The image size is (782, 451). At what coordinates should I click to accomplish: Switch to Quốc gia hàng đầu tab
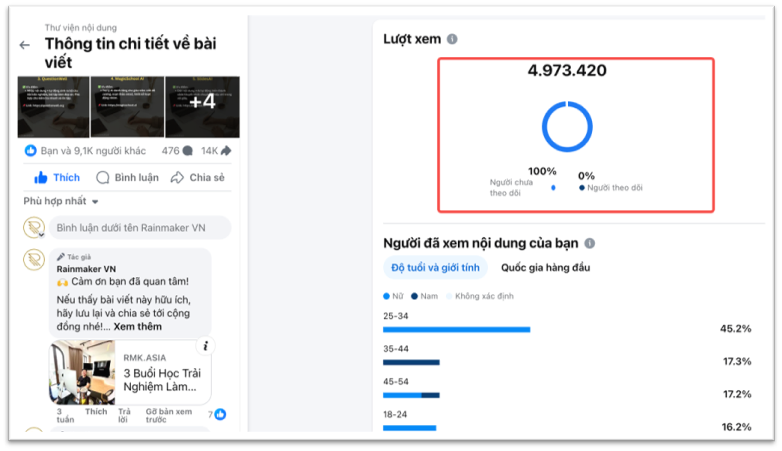[545, 267]
